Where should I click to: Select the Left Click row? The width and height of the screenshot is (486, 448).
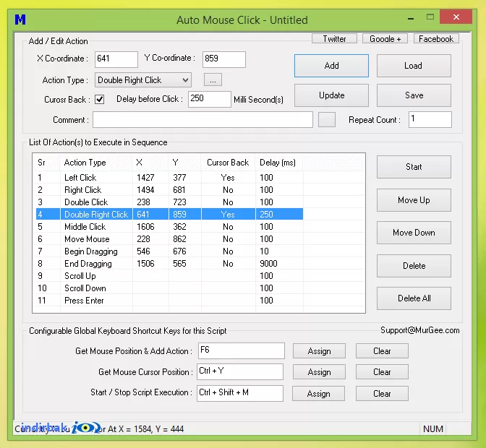[x=169, y=178]
